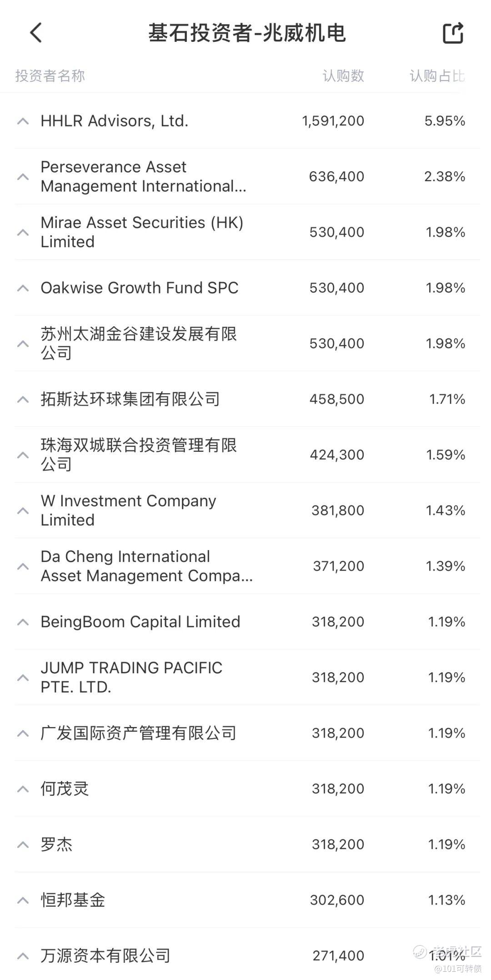
Task: Collapse the 苏州太湖金谷建设发展有限公司 chevron
Action: tap(23, 344)
